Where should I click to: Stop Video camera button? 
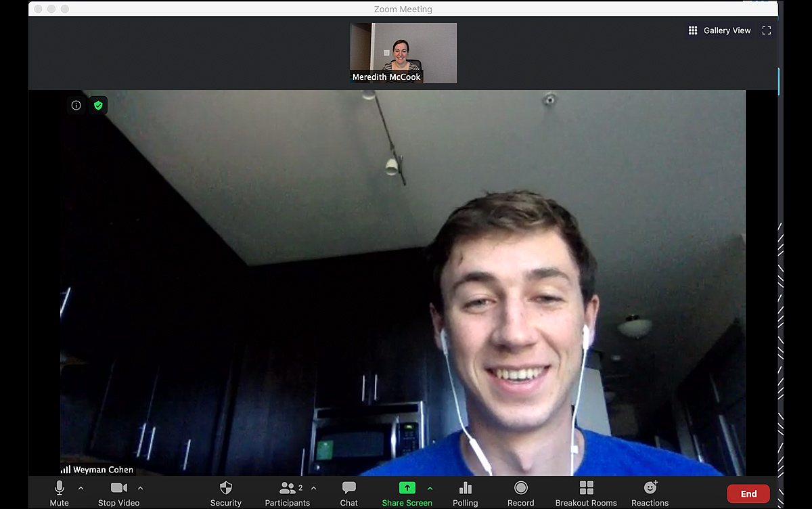(x=119, y=493)
